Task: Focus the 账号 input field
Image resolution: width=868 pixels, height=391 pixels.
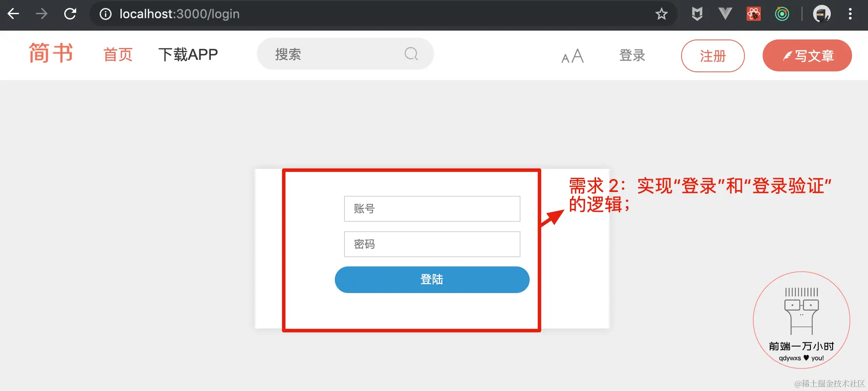Action: (x=432, y=209)
